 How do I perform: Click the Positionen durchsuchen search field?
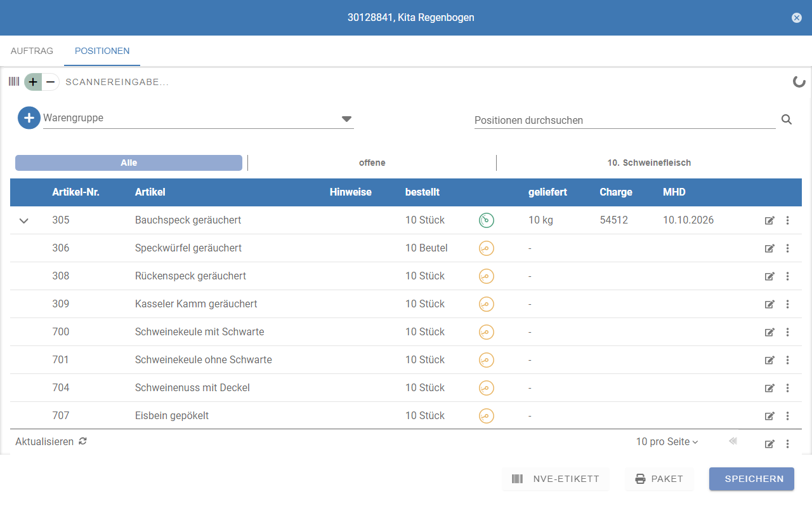pos(625,120)
